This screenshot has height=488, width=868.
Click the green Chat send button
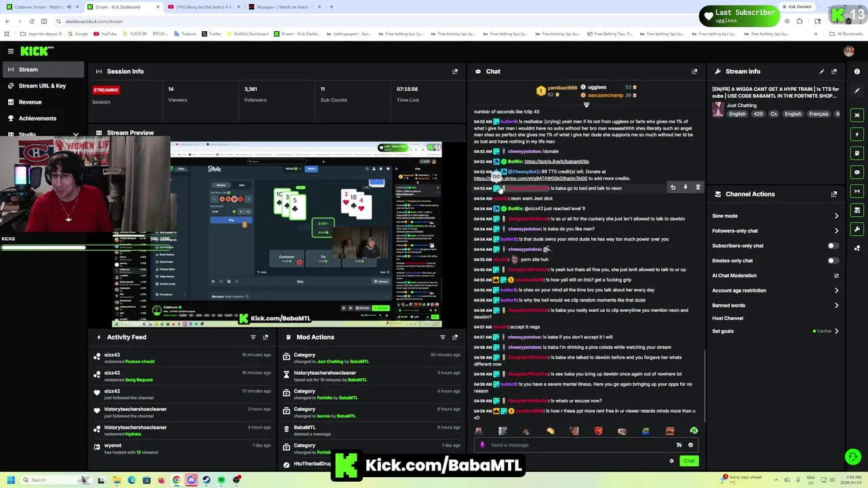pos(689,461)
